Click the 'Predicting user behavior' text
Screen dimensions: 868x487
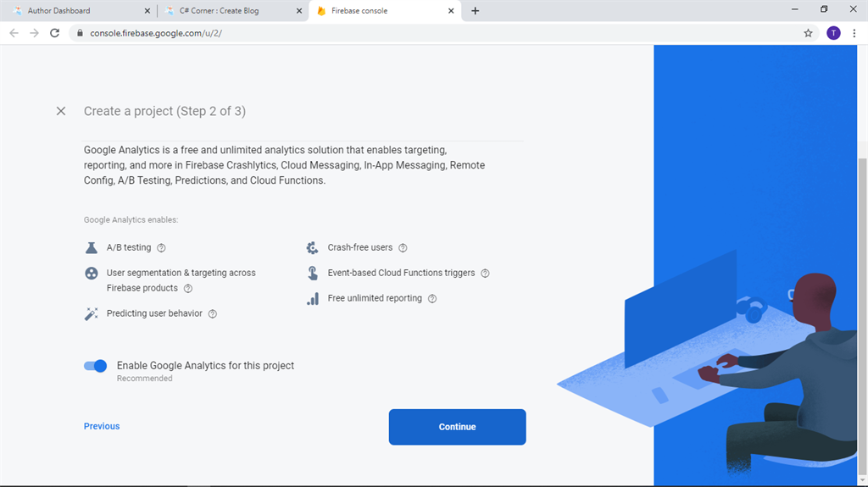pyautogui.click(x=154, y=313)
